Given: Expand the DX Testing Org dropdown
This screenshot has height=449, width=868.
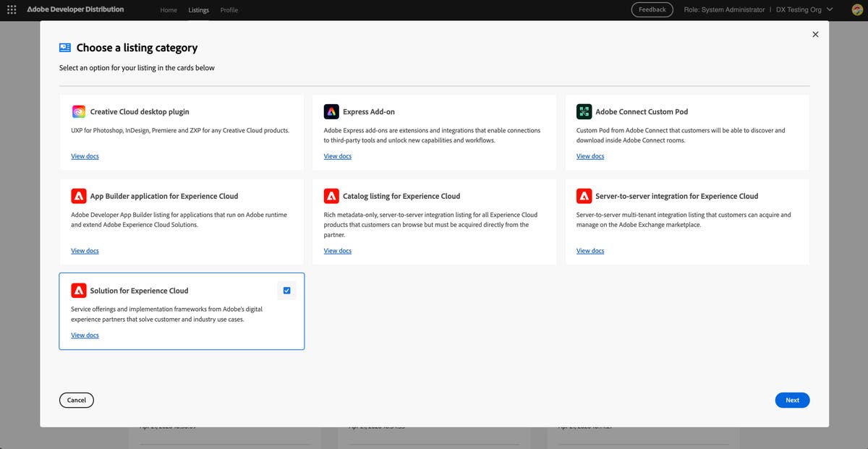Looking at the screenshot, I should [804, 9].
